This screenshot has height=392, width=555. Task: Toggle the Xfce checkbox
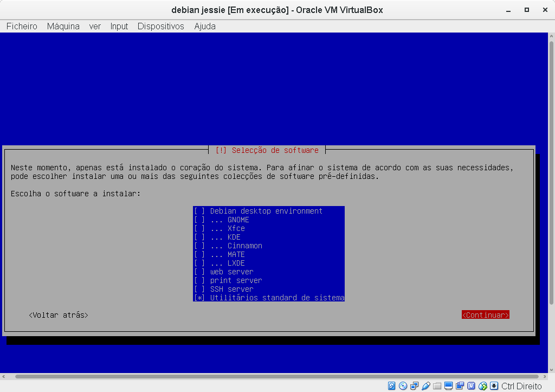tap(199, 228)
